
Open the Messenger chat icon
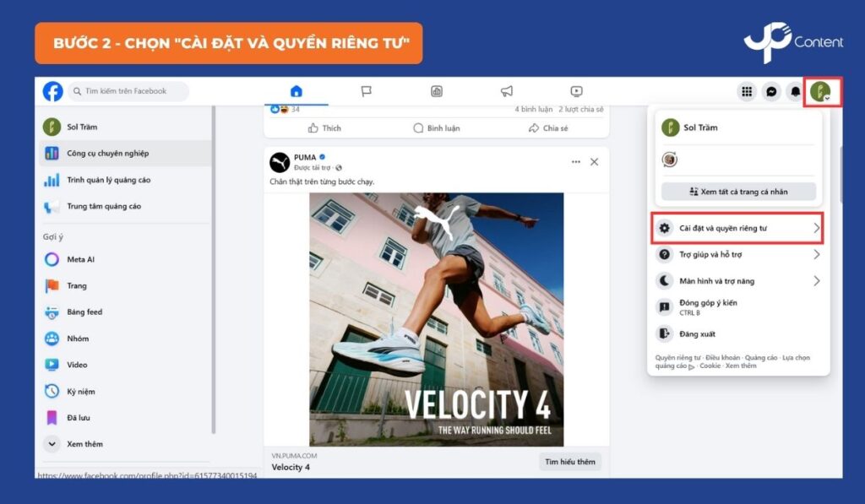(770, 92)
